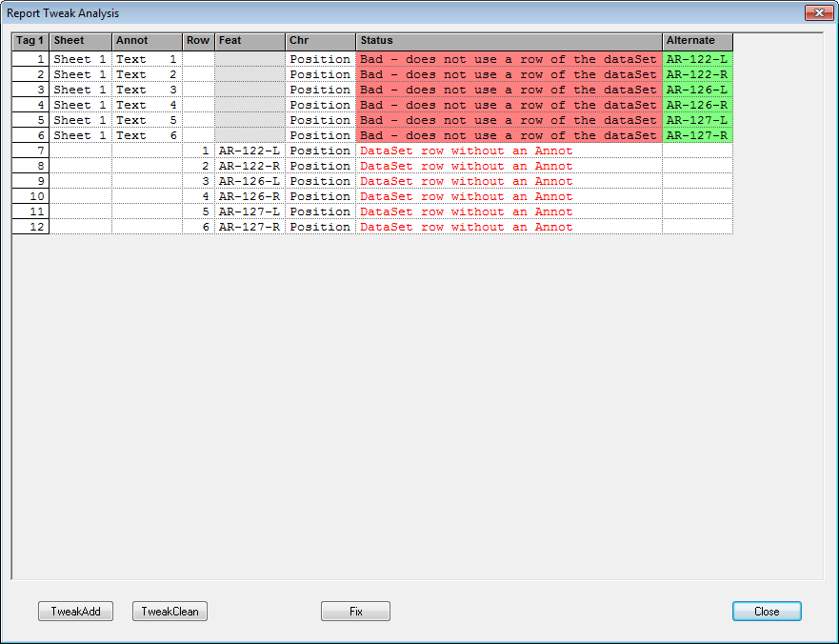Click the Alternate column header
Viewport: 839px width, 644px height.
point(697,41)
